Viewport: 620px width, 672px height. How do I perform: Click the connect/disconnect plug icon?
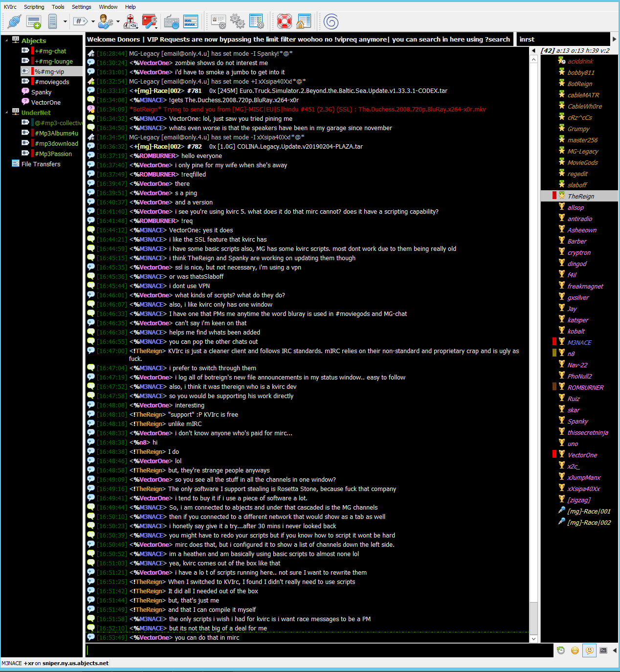pos(15,22)
